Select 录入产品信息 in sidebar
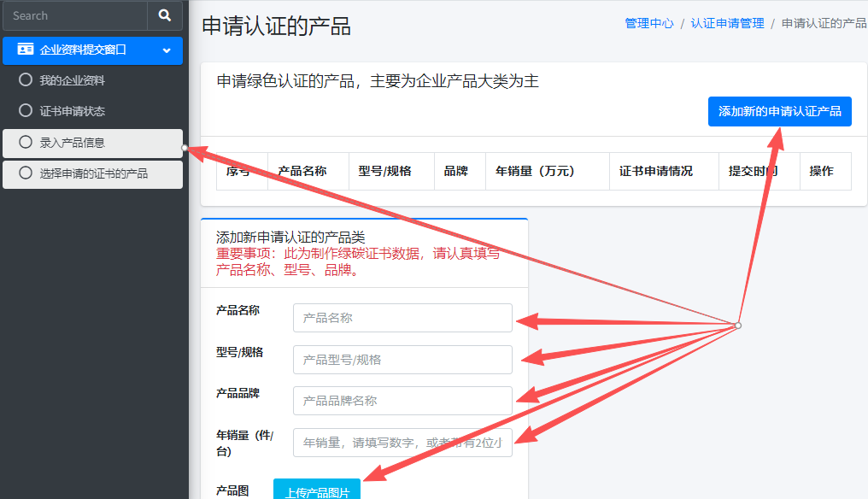Image resolution: width=868 pixels, height=499 pixels. click(x=92, y=143)
